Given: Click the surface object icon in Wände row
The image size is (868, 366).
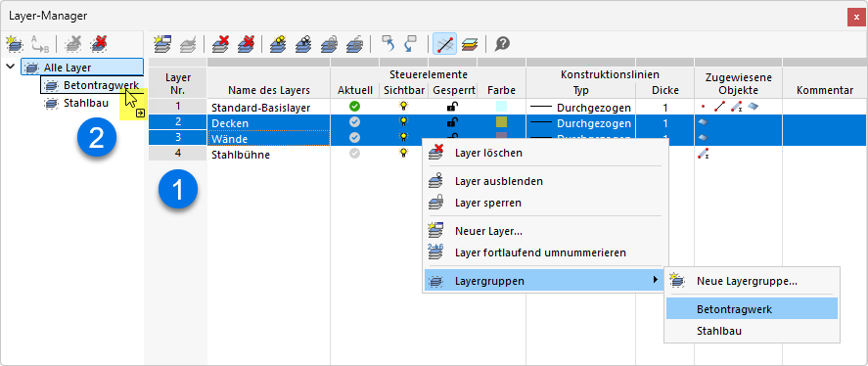Looking at the screenshot, I should tap(703, 137).
